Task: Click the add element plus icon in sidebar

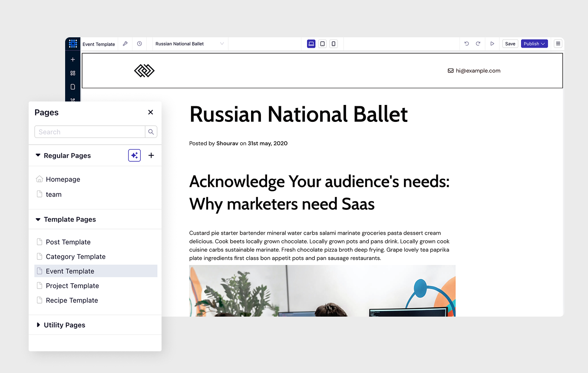Action: 73,59
